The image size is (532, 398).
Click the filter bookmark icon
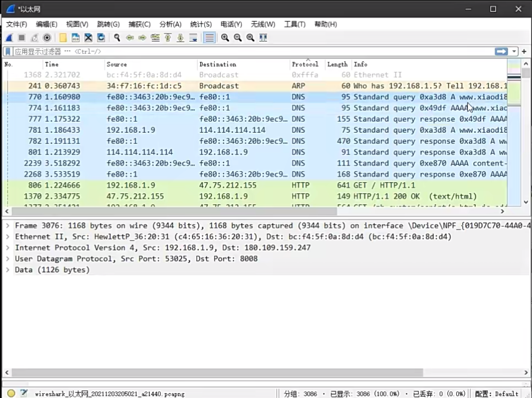[8, 52]
